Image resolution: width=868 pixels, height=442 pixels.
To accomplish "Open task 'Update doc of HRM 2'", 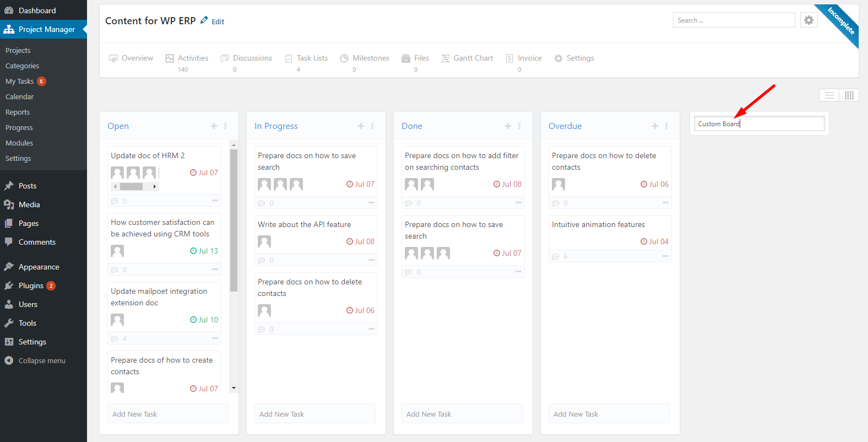I will click(148, 155).
